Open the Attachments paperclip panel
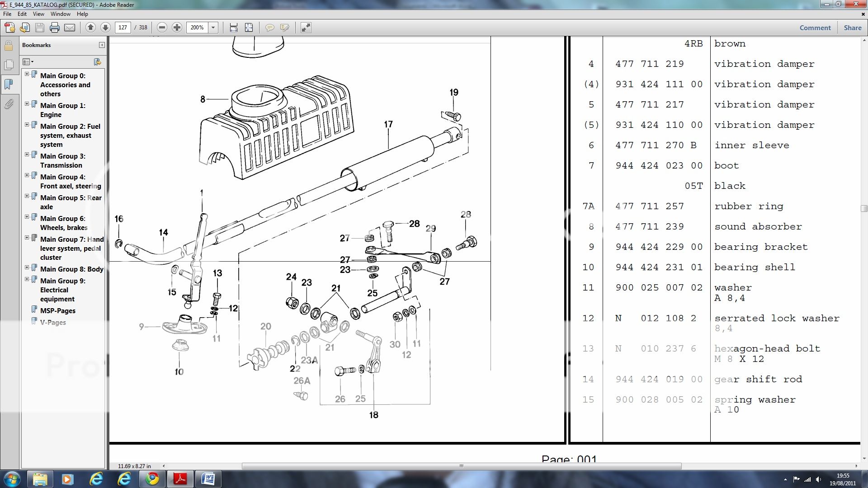Image resolution: width=868 pixels, height=488 pixels. 9,104
